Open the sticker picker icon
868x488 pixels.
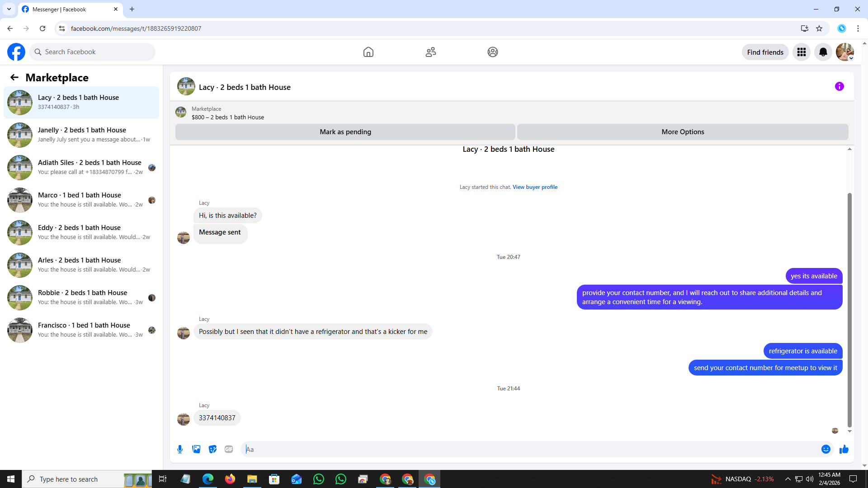(212, 449)
